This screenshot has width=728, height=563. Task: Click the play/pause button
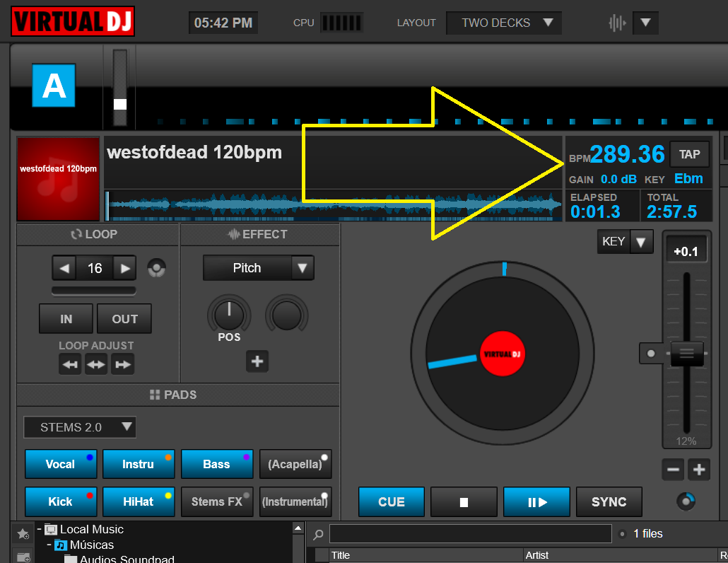(536, 501)
